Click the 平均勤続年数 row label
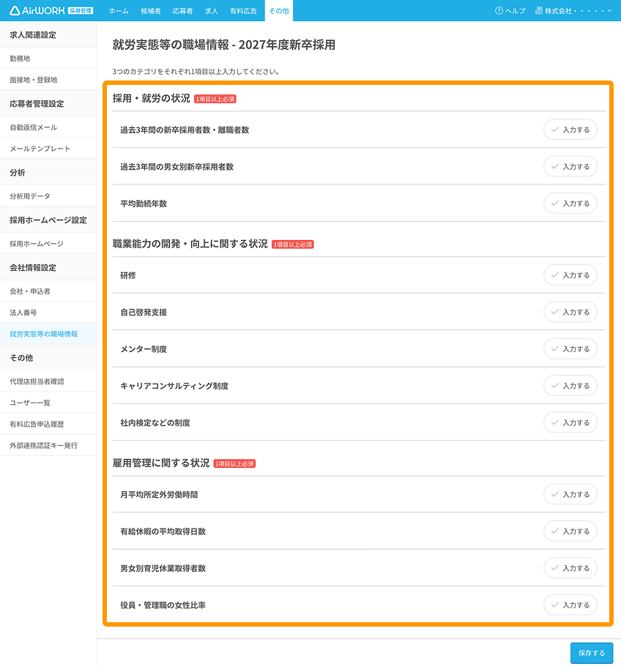The width and height of the screenshot is (621, 672). pyautogui.click(x=144, y=204)
